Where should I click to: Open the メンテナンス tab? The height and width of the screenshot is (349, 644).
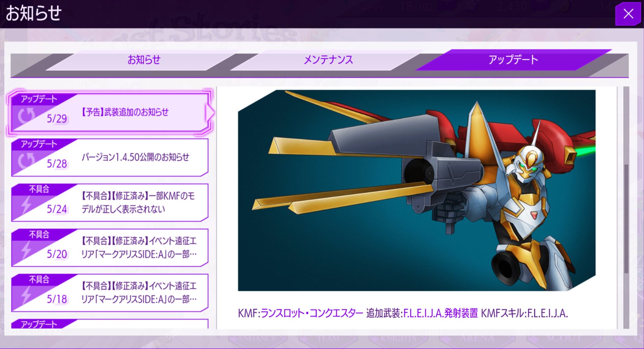328,60
